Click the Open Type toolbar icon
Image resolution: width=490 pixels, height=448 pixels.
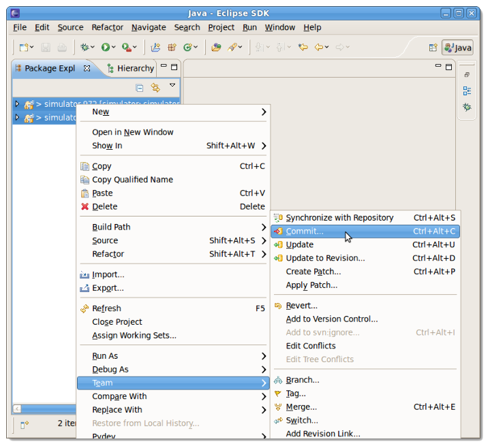tap(216, 48)
